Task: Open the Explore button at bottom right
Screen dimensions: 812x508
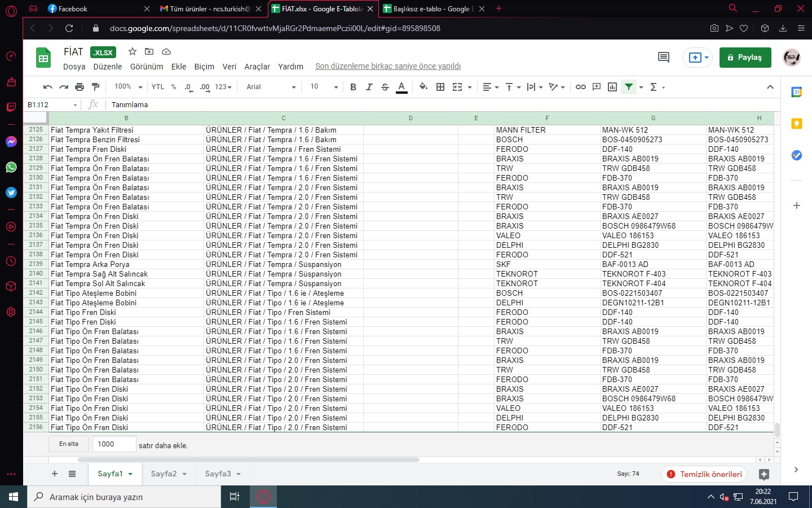Action: tap(764, 474)
